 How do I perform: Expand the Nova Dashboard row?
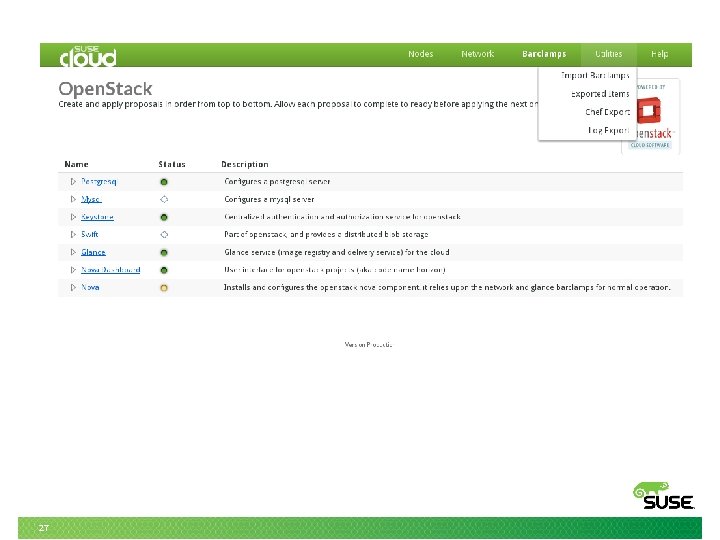tap(73, 270)
